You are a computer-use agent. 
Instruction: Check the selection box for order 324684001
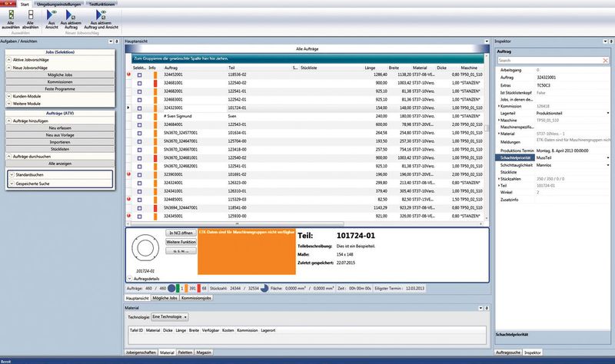coord(139,124)
